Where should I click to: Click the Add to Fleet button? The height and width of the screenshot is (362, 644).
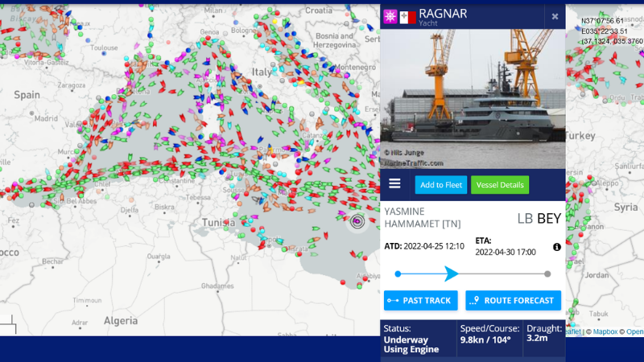click(x=440, y=185)
